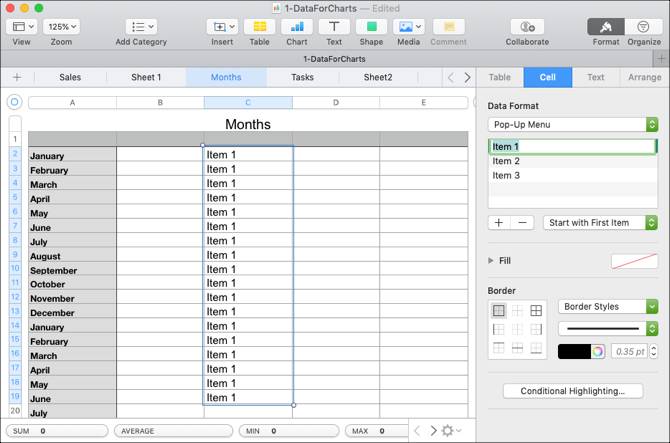Open the Cell inspector tab
The width and height of the screenshot is (670, 443).
pos(548,77)
